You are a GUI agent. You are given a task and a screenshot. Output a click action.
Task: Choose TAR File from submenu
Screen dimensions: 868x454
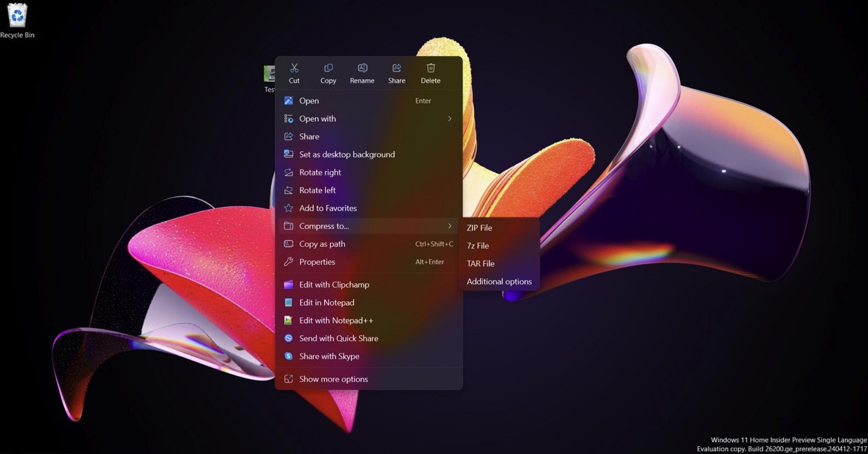pos(480,264)
